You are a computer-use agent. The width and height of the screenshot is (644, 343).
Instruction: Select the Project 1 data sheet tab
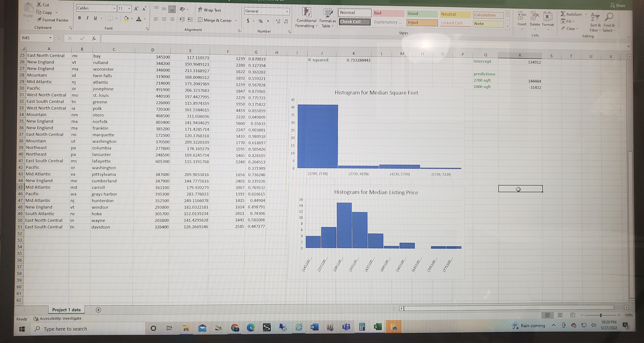click(x=66, y=310)
